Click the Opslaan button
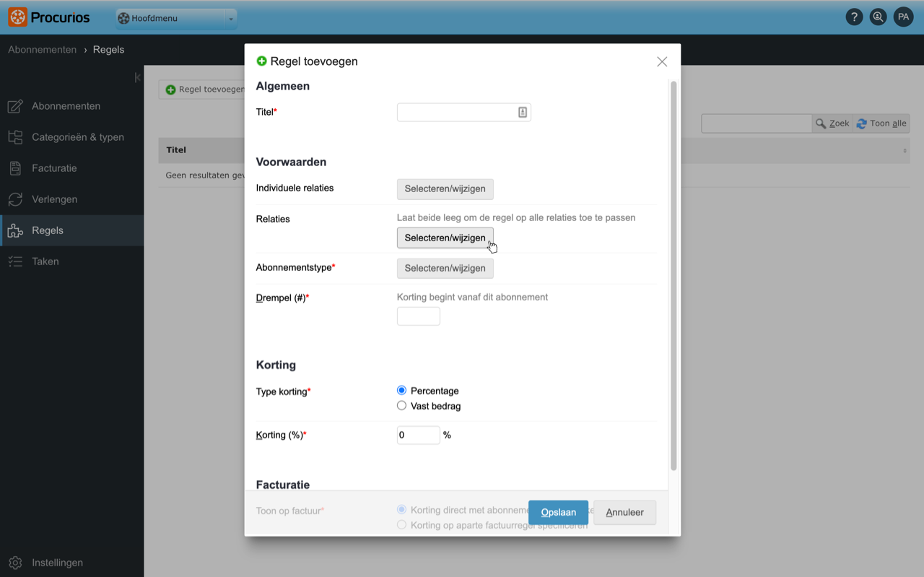 click(558, 512)
